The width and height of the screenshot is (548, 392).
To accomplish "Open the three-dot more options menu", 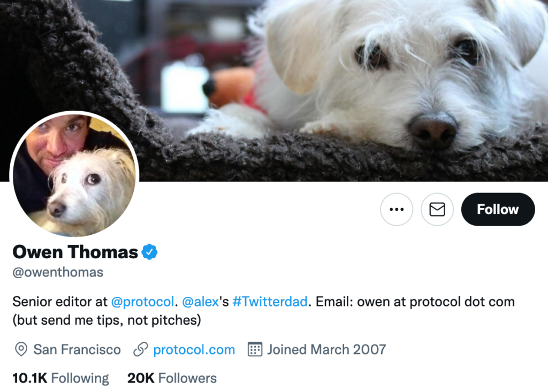I will [x=397, y=209].
